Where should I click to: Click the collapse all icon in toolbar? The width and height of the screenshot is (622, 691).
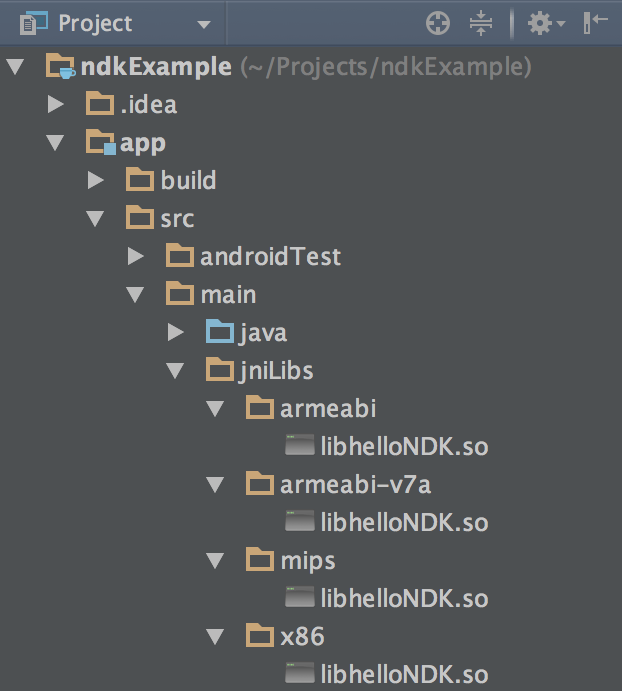pos(482,23)
